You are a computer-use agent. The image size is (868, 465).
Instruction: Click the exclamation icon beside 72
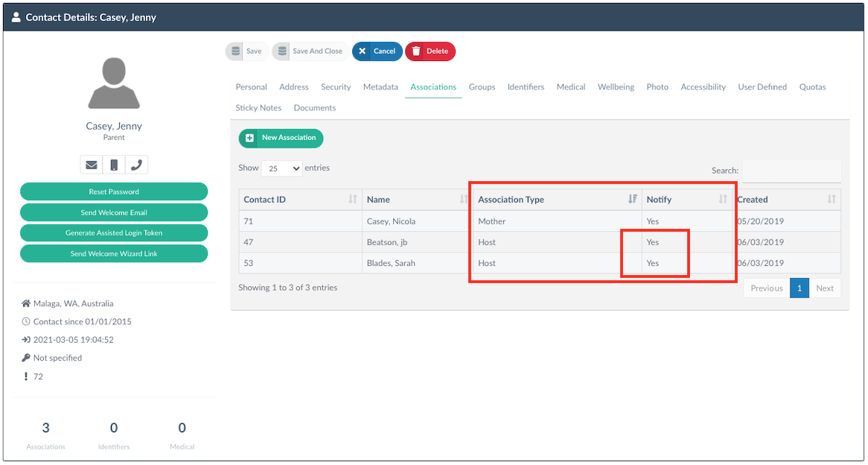(25, 376)
